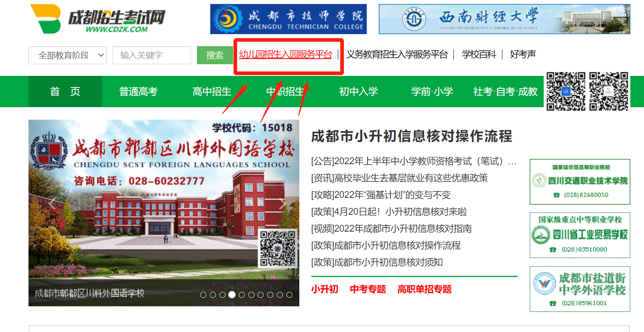Select 社考·自考·成教 in the navigation bar

coord(506,92)
